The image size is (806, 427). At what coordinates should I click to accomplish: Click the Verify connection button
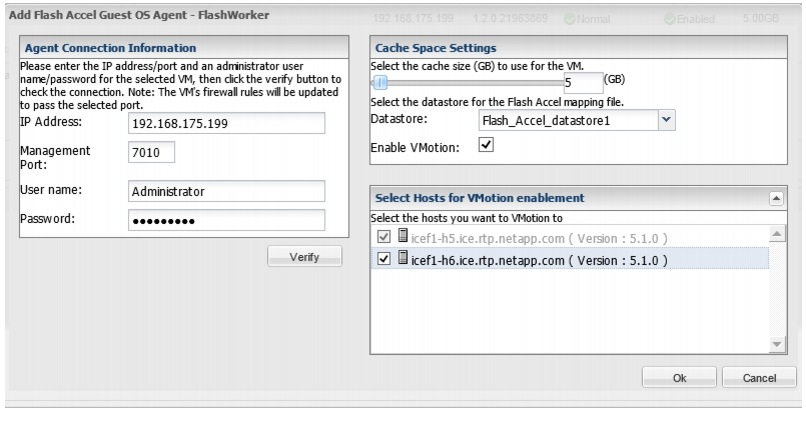[304, 256]
